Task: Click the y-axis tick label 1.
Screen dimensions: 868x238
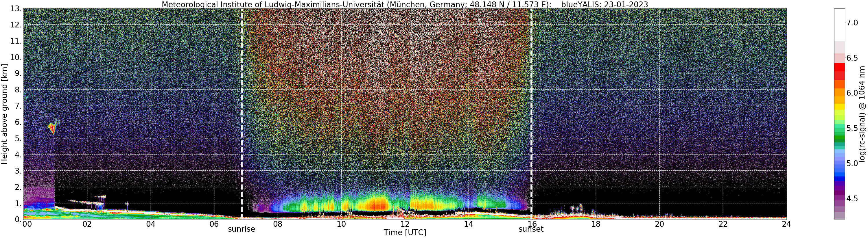Action: 19,203
